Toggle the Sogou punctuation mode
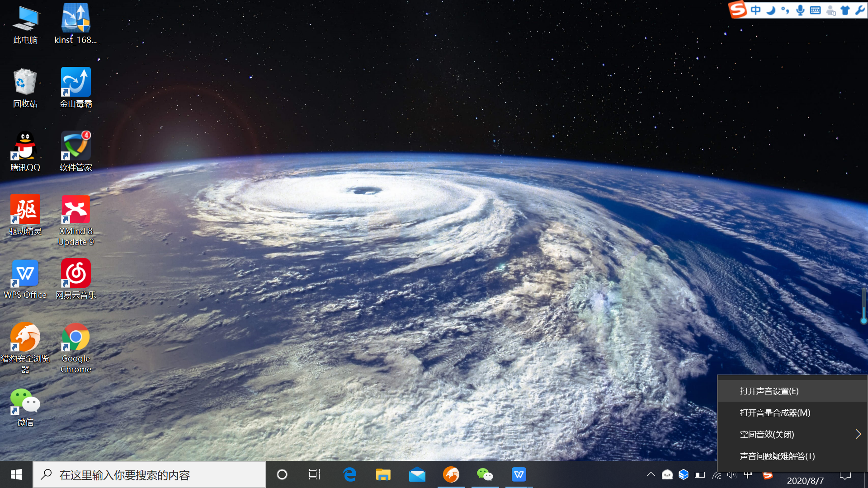Screen dimensions: 868x488 pos(785,10)
